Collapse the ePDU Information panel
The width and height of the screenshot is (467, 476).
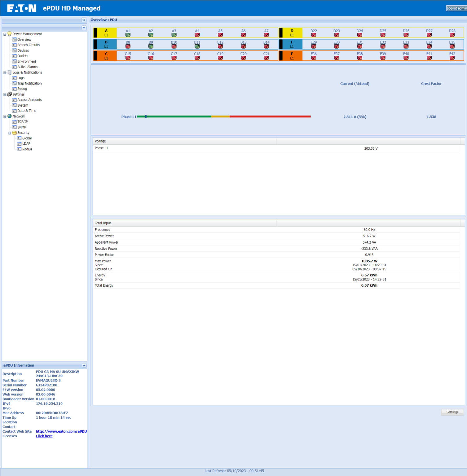(84, 365)
